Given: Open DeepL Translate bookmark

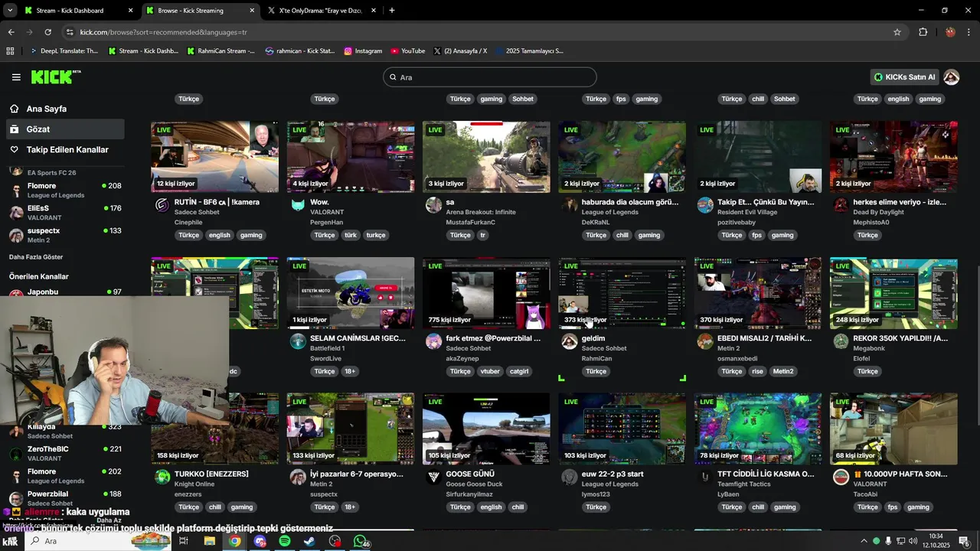Looking at the screenshot, I should click(64, 51).
